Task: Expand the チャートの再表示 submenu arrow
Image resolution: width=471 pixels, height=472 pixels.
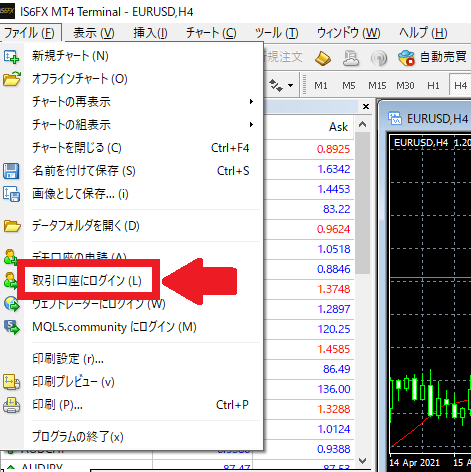Action: pos(251,102)
